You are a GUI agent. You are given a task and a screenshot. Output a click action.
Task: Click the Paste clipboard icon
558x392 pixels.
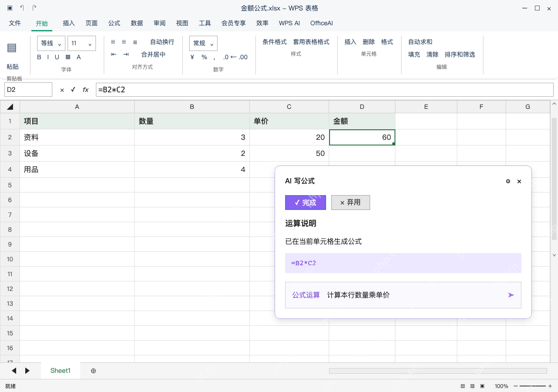[12, 47]
